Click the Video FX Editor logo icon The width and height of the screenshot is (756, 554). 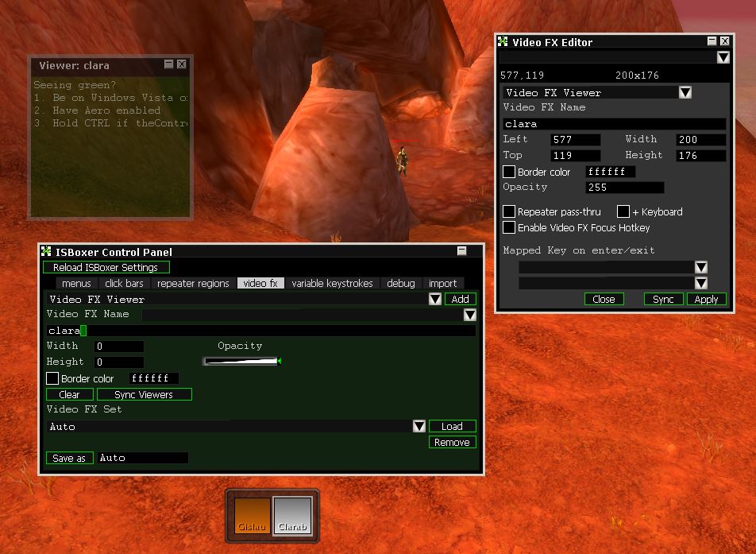pos(503,42)
